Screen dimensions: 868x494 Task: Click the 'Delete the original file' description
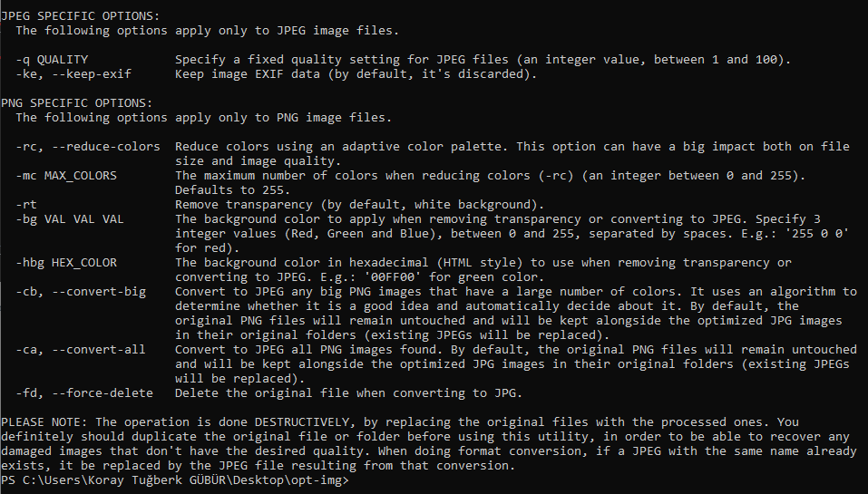[262, 393]
